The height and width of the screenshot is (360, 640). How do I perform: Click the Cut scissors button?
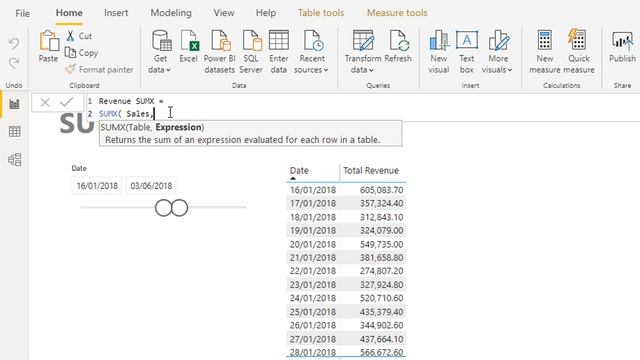[79, 36]
